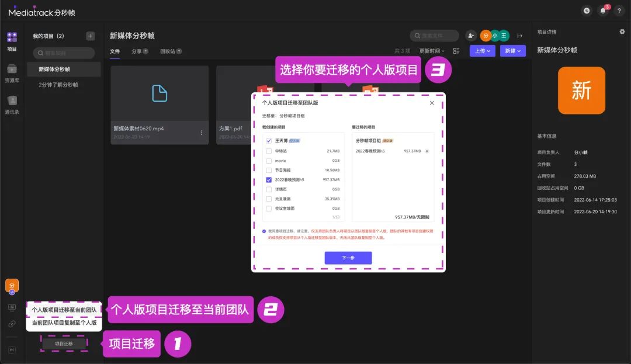Click the 搜索文件 search field
Screen dimensions: 631x364
[x=434, y=36]
